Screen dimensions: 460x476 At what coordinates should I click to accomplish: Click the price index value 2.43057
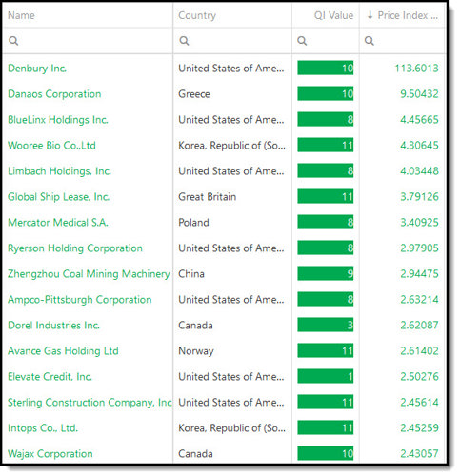tap(419, 454)
